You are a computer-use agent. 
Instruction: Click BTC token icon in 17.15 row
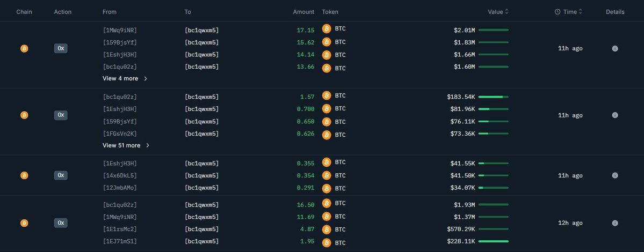pos(327,28)
